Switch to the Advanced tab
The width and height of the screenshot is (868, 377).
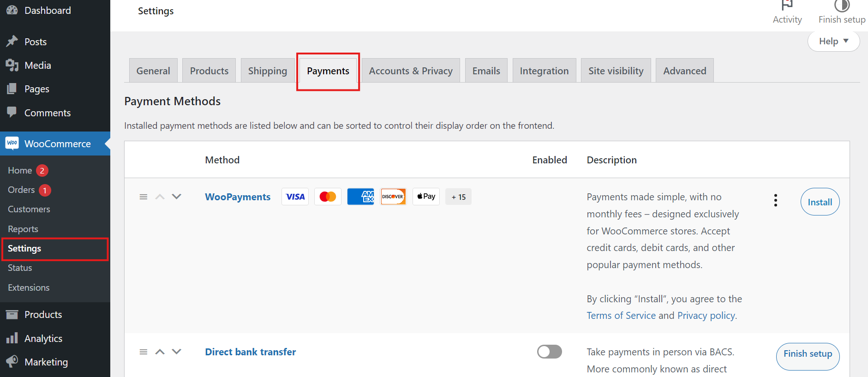coord(685,71)
